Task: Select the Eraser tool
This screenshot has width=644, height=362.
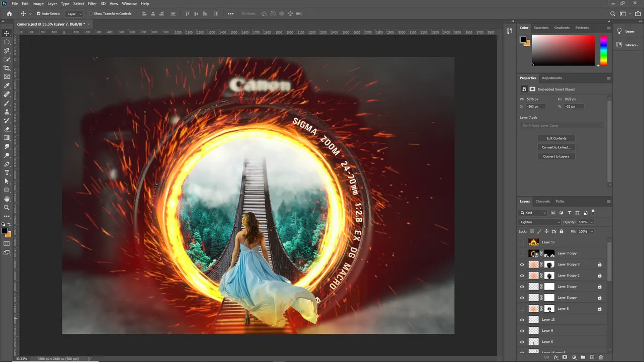Action: (x=7, y=129)
